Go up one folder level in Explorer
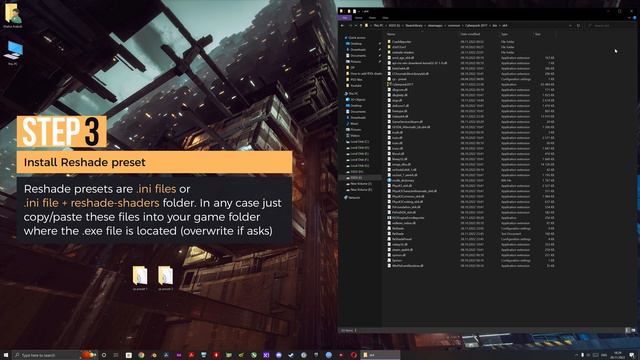 [x=361, y=25]
